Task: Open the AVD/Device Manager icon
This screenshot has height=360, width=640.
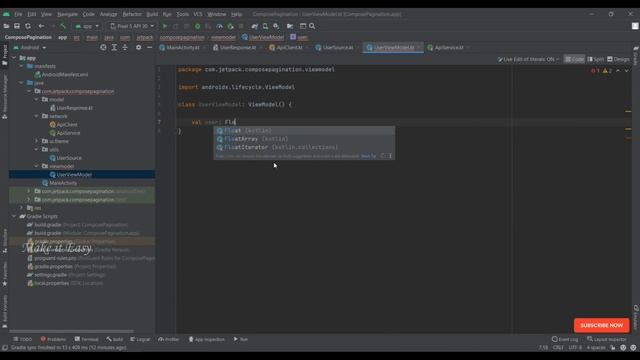Action: pos(265,26)
